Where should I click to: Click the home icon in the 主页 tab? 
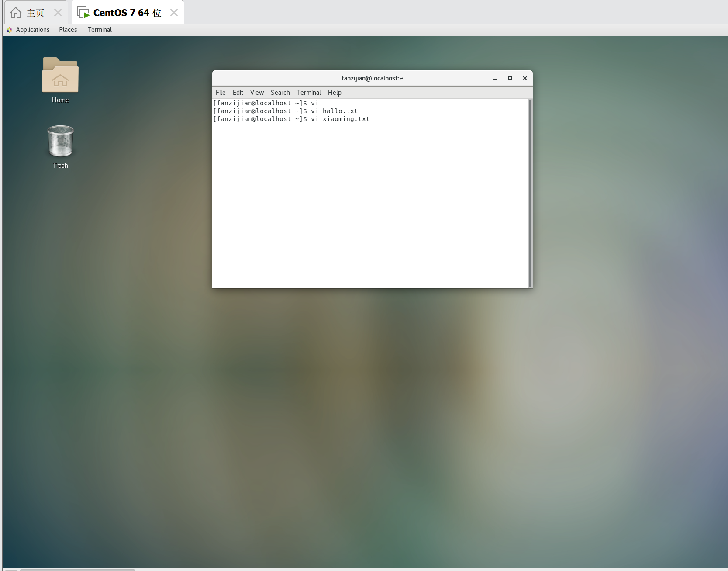coord(16,13)
